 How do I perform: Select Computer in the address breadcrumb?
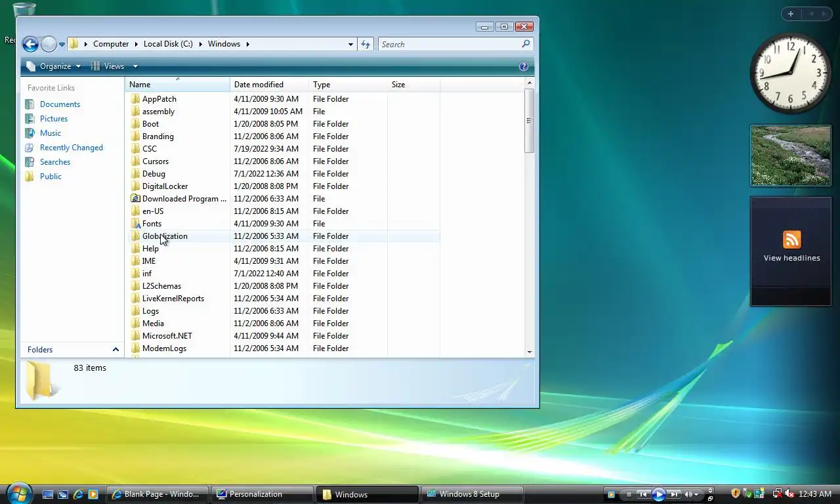click(x=111, y=44)
